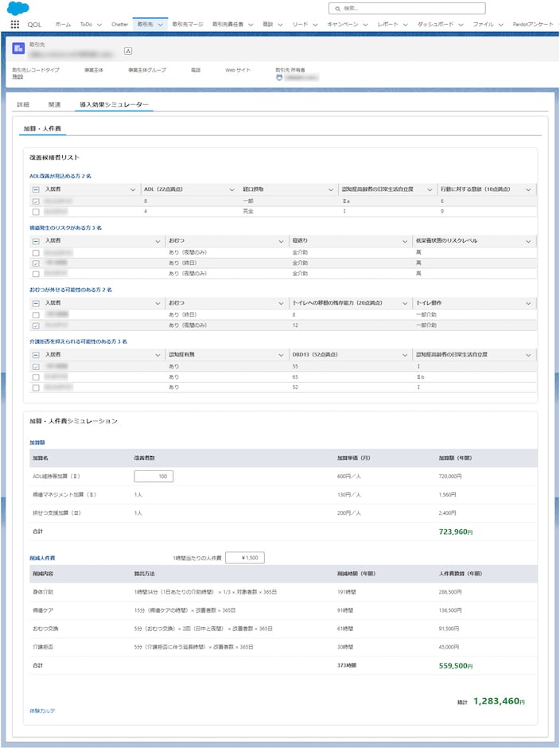560x748 pixels.
Task: Click the 373時間 total hours value
Action: coord(347,665)
